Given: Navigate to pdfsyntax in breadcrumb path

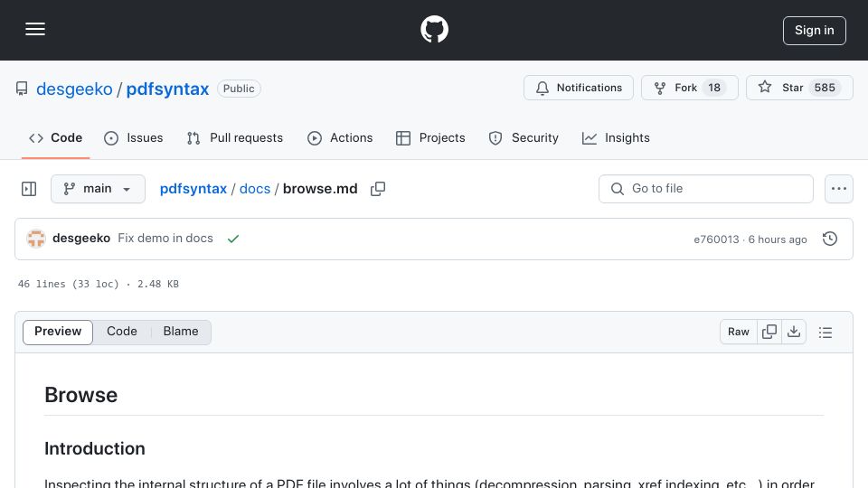Looking at the screenshot, I should click(x=193, y=189).
